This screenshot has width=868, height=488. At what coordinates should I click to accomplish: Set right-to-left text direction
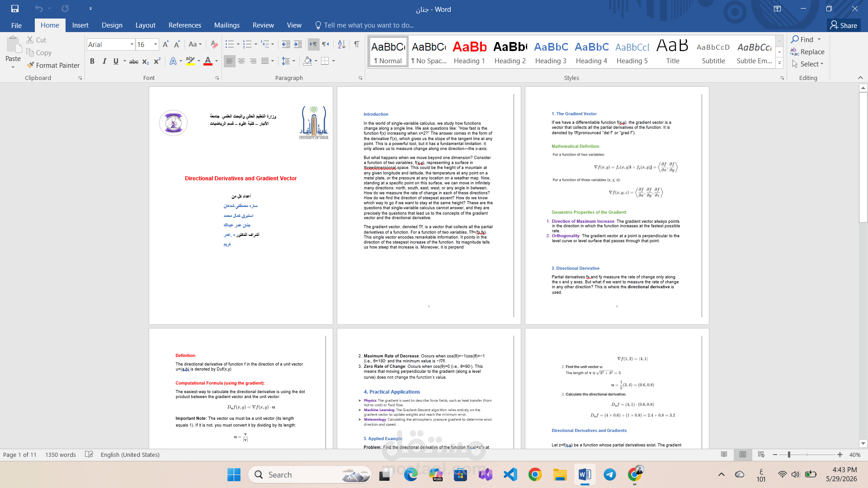[x=325, y=44]
